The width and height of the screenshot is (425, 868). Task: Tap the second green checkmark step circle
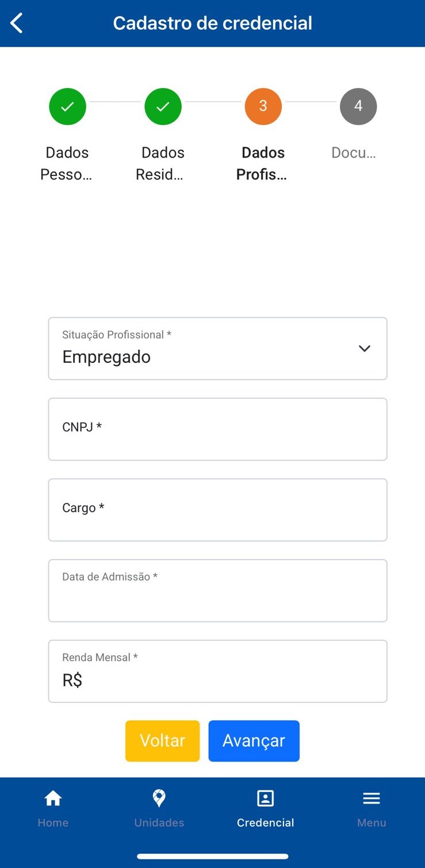click(x=163, y=106)
